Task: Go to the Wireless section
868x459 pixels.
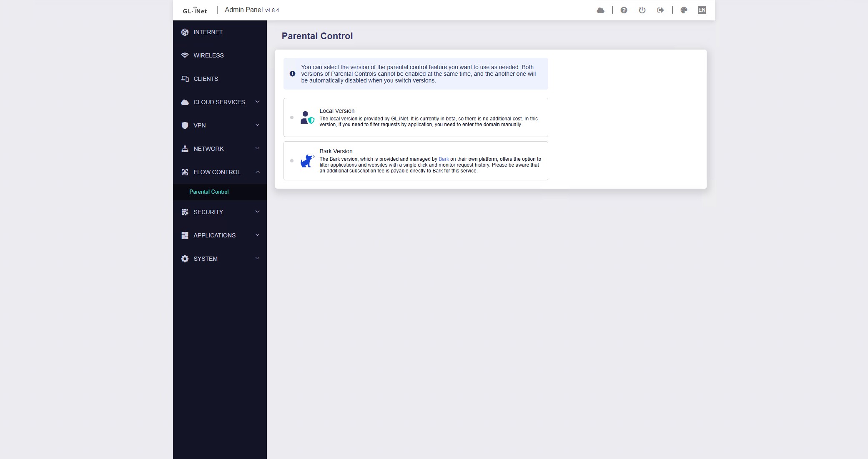Action: tap(208, 55)
